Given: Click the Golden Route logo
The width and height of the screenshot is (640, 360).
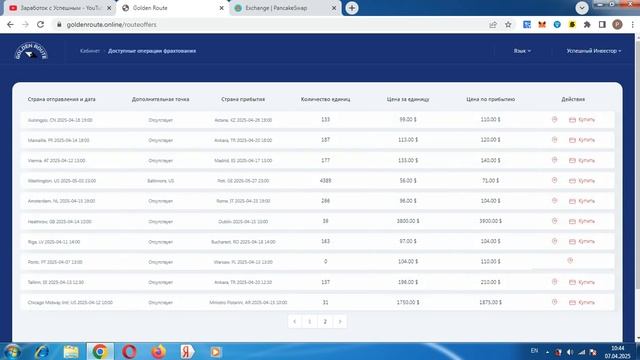Looking at the screenshot, I should click(x=31, y=51).
